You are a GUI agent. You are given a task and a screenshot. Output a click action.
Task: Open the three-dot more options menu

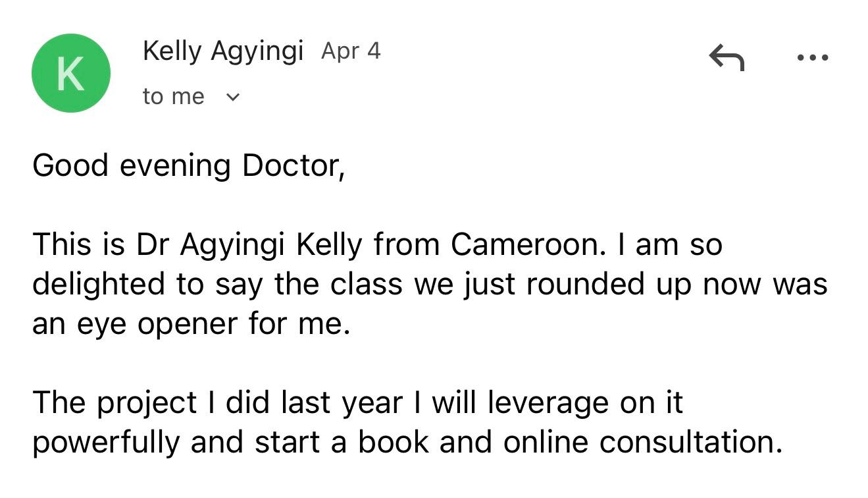[812, 58]
